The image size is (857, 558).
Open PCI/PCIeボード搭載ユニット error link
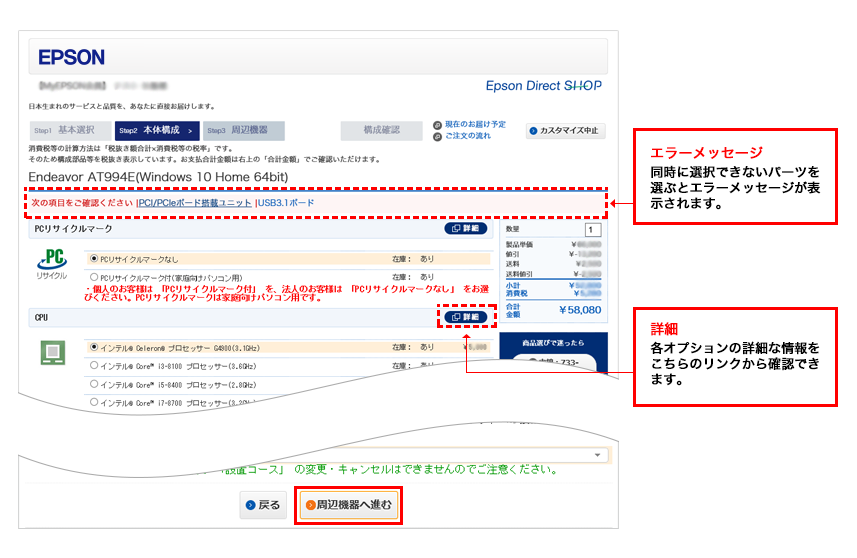[195, 203]
